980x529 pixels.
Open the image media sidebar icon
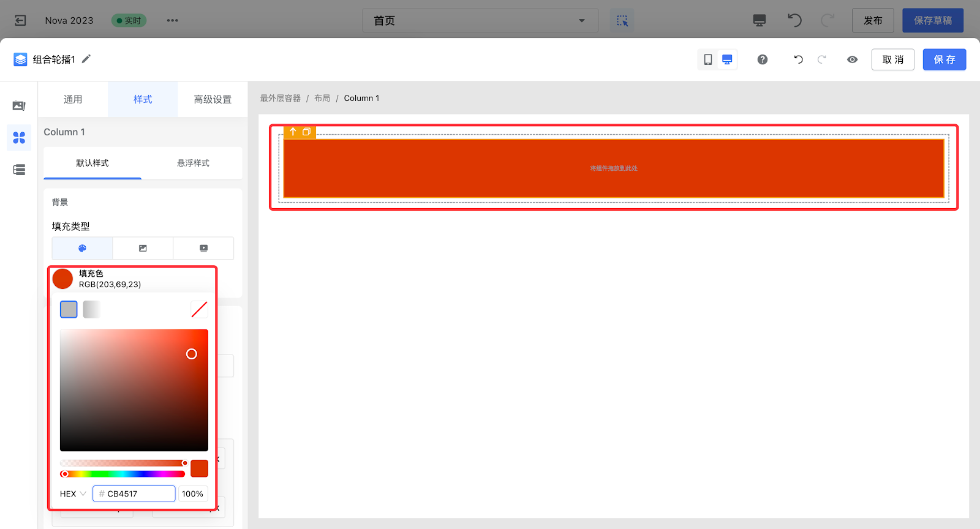point(19,106)
